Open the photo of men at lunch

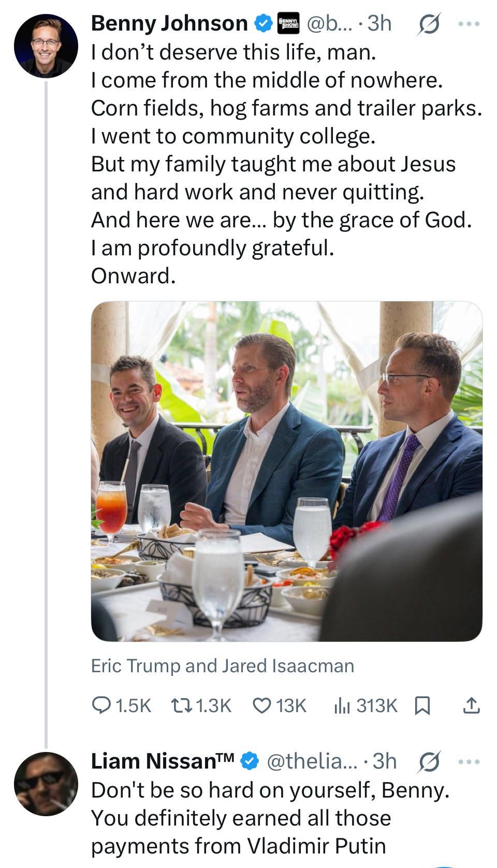tap(287, 471)
